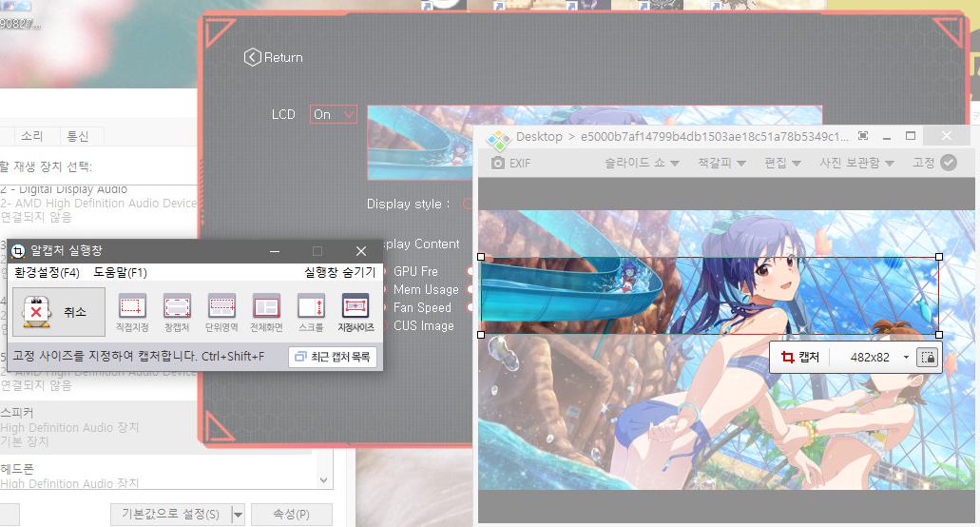Select the 스크롤 scroll capture icon
The width and height of the screenshot is (980, 527).
tap(311, 306)
